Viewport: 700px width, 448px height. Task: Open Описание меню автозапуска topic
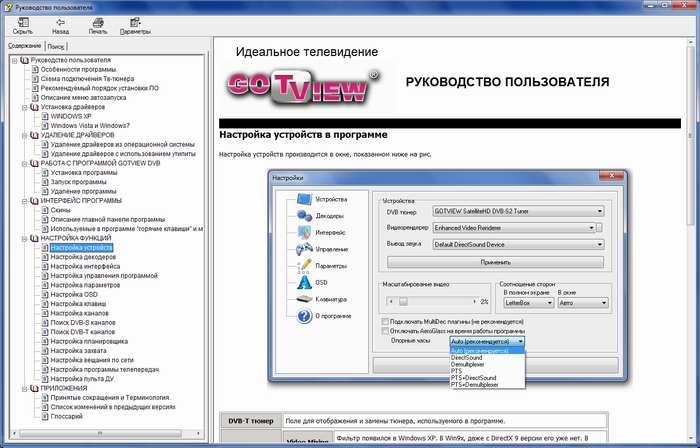tap(83, 97)
